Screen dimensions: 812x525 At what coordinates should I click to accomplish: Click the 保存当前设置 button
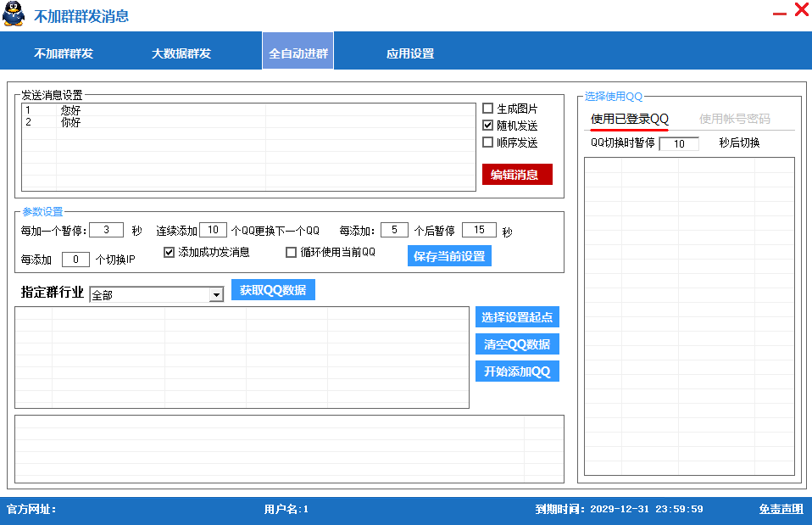[449, 256]
